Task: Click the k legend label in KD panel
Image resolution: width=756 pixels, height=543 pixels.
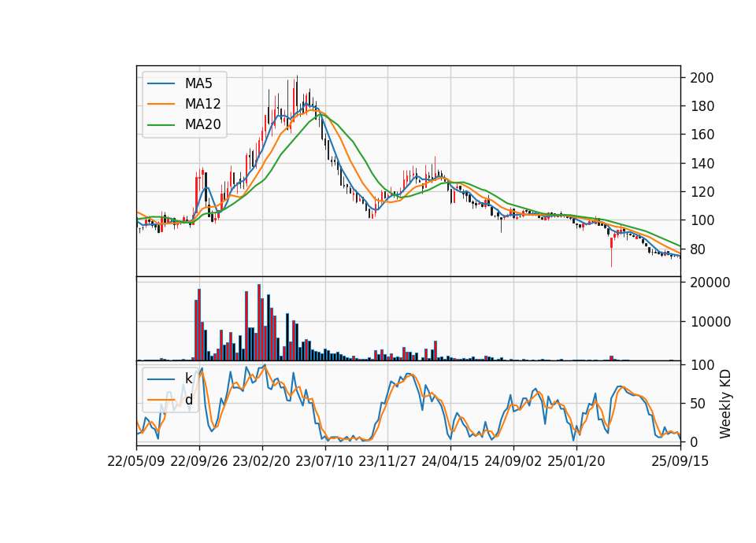Action: pyautogui.click(x=188, y=379)
